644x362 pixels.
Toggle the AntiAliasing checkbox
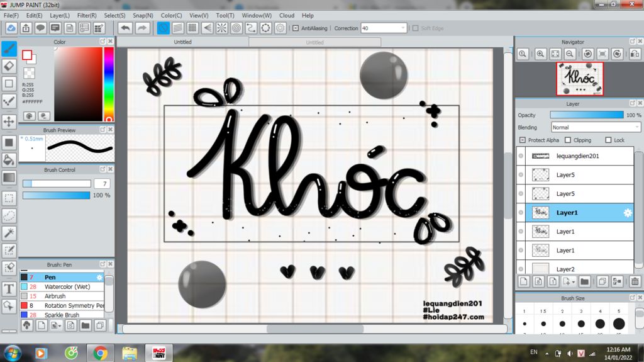click(296, 28)
